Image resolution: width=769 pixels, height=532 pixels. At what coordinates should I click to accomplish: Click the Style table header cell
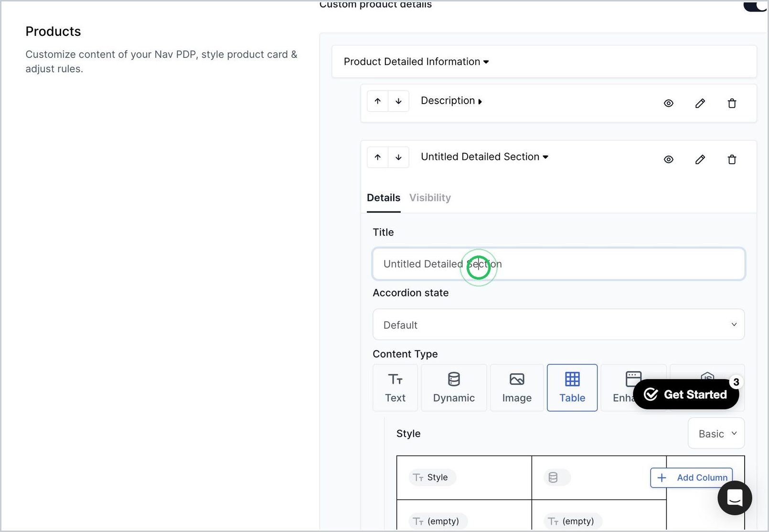click(432, 478)
